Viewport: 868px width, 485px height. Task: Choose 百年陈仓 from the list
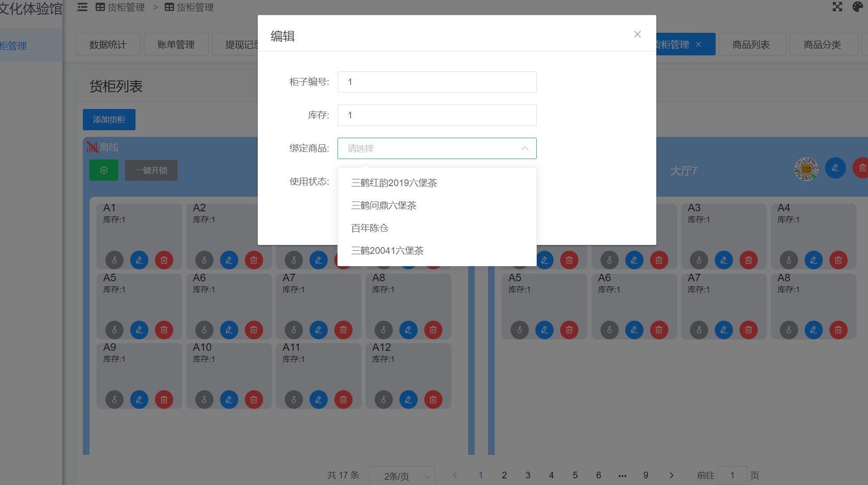[369, 228]
